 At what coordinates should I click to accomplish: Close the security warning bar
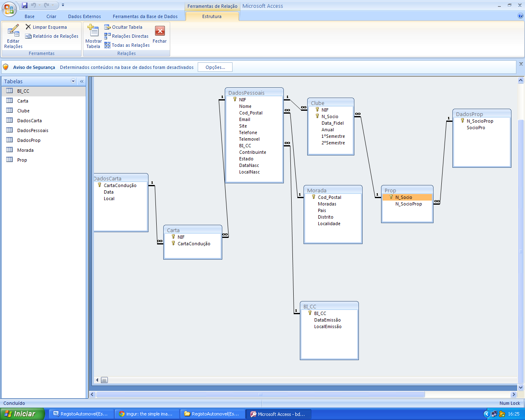click(521, 64)
